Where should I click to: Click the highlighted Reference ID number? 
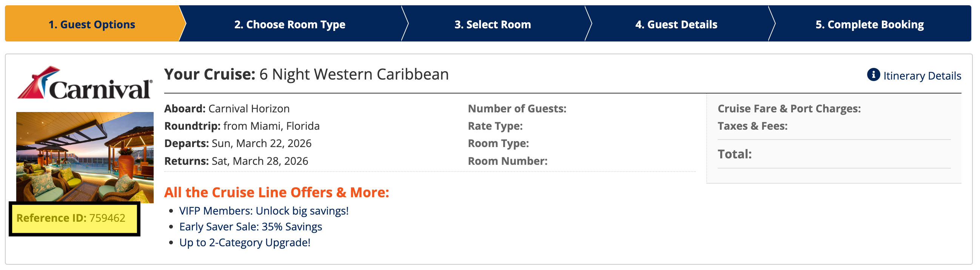click(107, 218)
